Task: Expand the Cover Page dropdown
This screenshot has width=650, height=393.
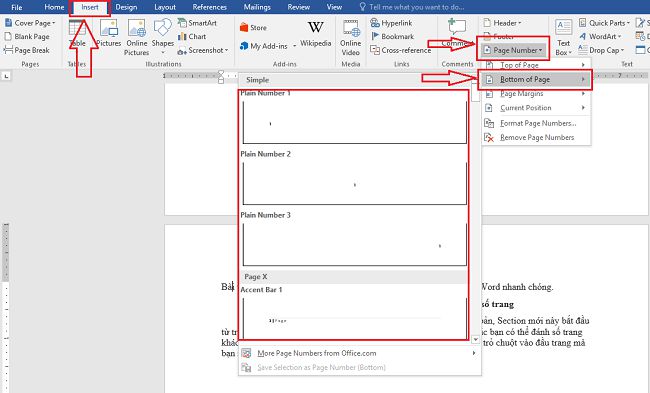Action: point(30,23)
